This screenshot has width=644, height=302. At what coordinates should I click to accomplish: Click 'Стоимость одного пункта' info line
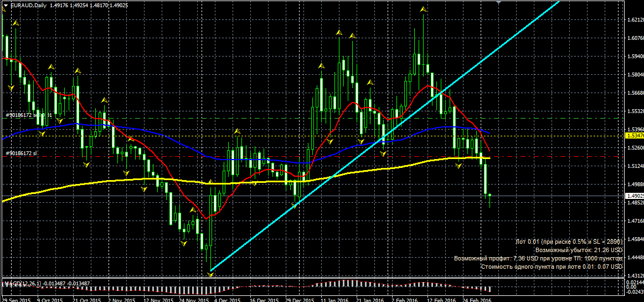[x=552, y=267]
